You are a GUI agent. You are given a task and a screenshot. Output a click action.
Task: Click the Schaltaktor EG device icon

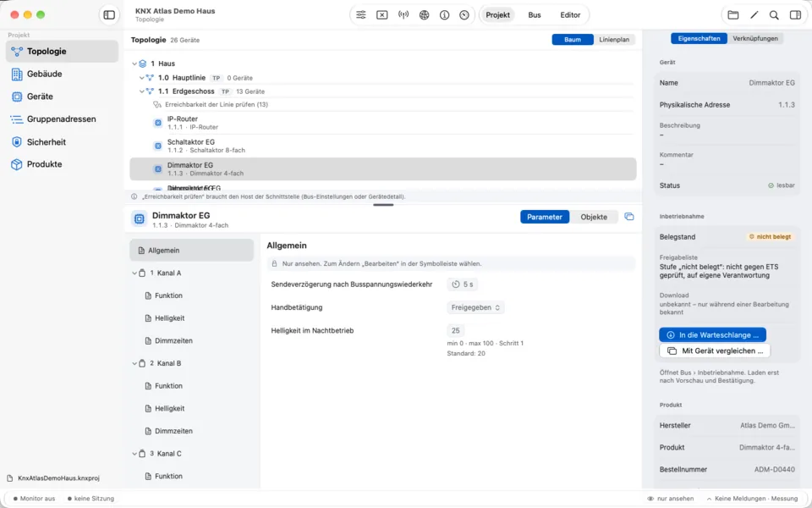158,146
